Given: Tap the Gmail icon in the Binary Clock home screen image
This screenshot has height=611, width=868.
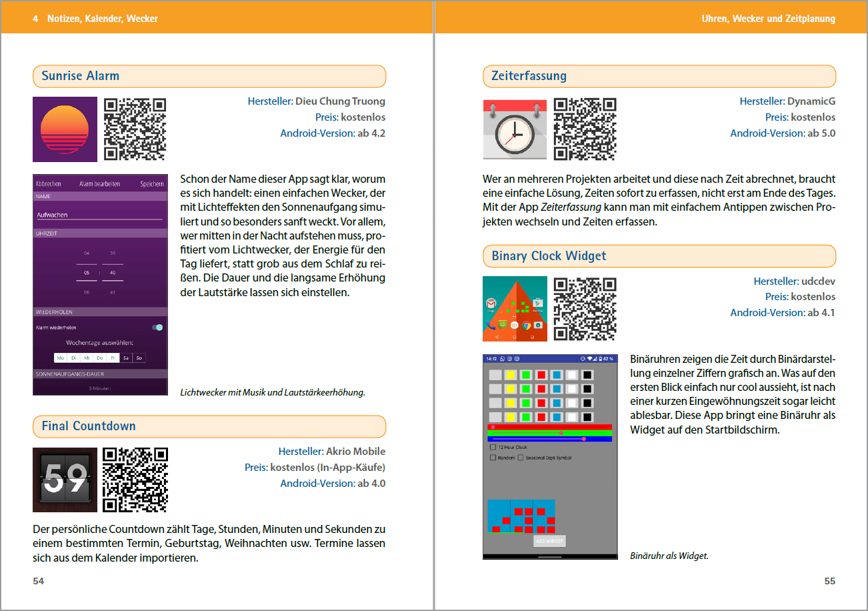Looking at the screenshot, I should point(491,303).
